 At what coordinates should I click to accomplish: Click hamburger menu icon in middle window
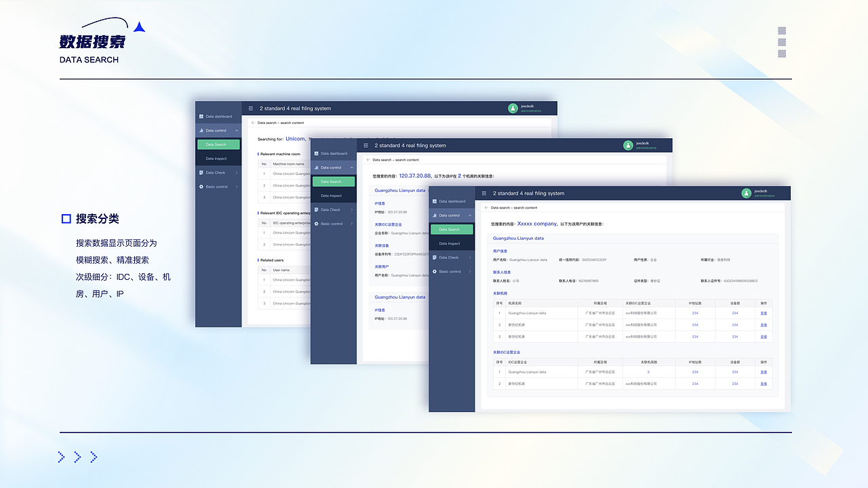366,145
